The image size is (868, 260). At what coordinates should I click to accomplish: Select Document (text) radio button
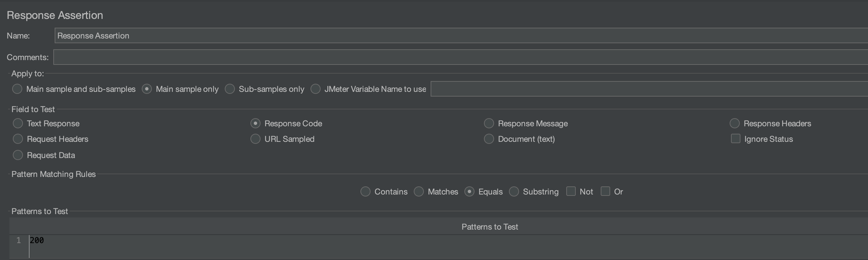[489, 139]
